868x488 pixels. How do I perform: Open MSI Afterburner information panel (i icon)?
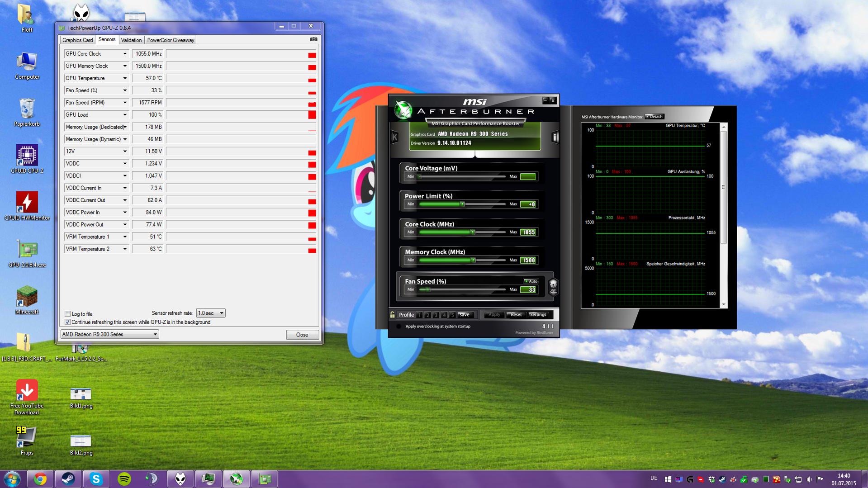(555, 137)
